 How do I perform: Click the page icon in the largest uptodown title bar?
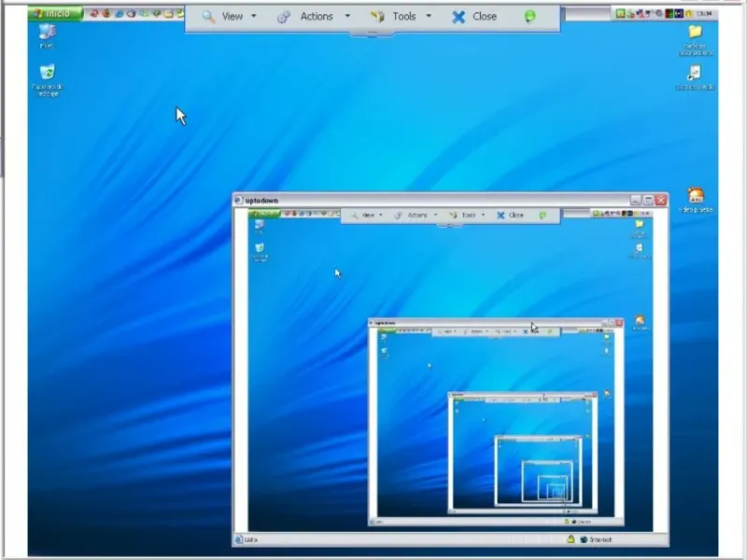[238, 201]
